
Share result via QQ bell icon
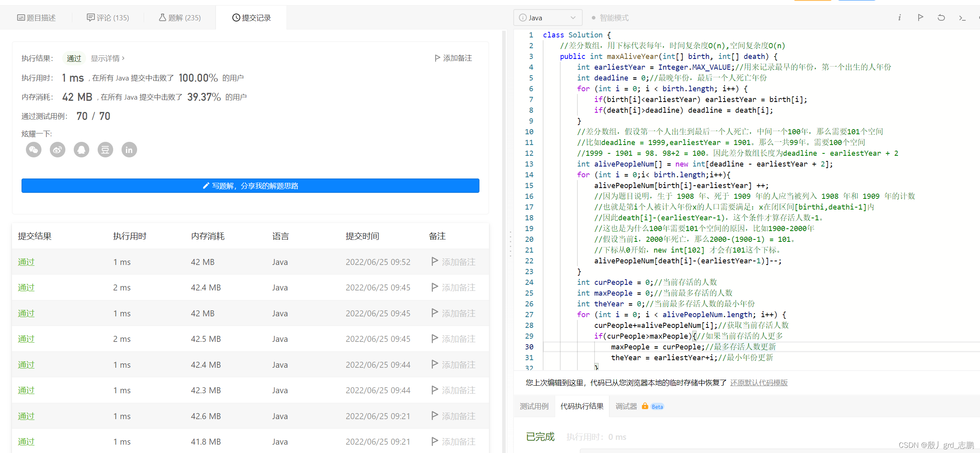(81, 150)
